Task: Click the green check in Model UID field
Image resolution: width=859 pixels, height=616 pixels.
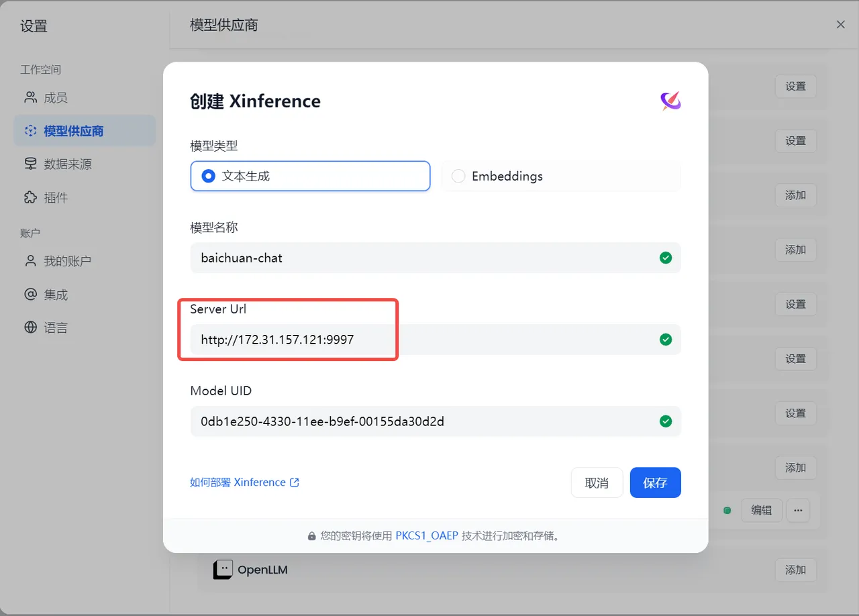Action: point(665,421)
